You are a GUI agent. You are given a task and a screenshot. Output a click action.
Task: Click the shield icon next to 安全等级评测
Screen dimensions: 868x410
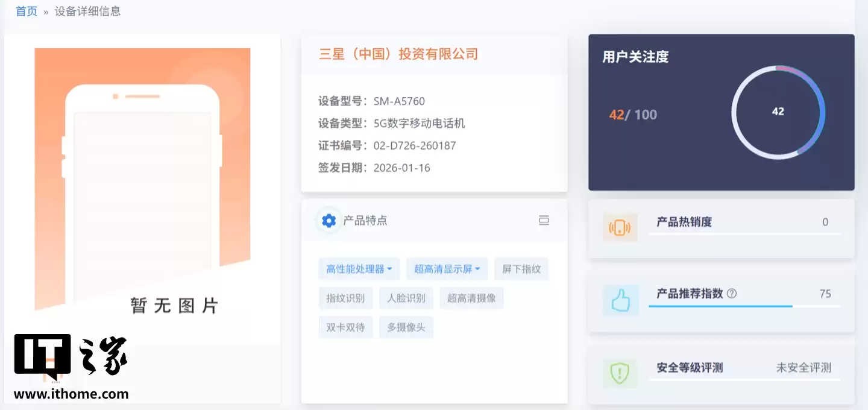[x=620, y=373]
